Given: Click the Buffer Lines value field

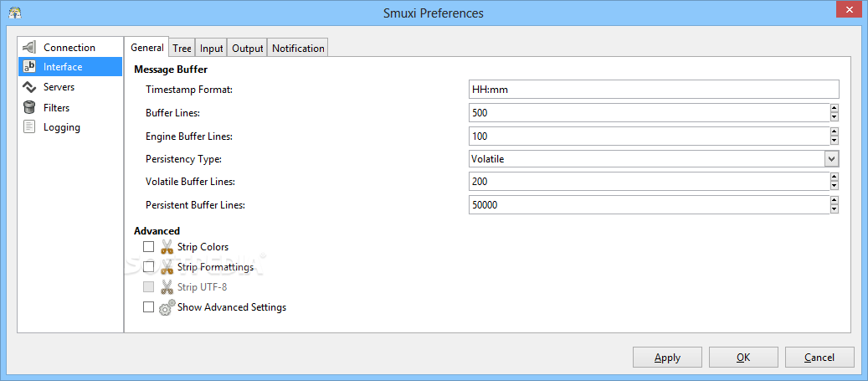Looking at the screenshot, I should coord(650,113).
